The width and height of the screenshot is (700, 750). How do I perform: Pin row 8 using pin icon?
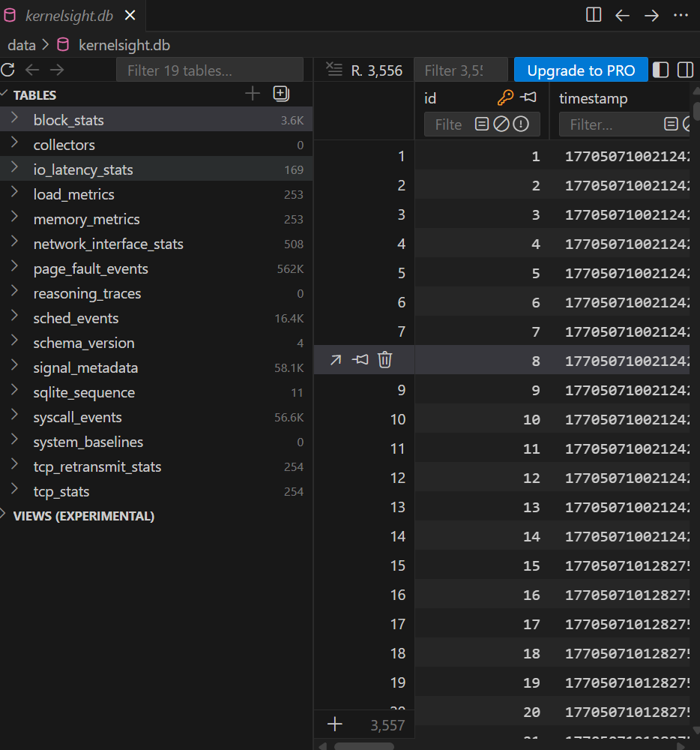pyautogui.click(x=360, y=360)
